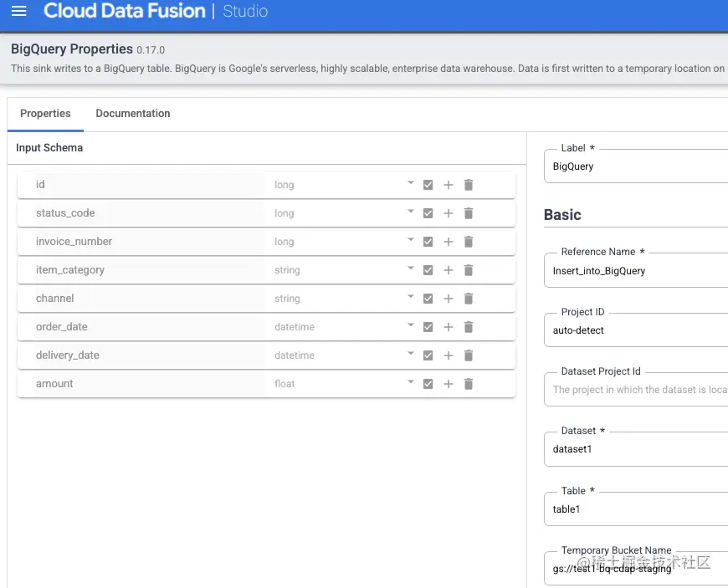Add a field after channel row
Viewport: 728px width, 588px height.
(448, 299)
